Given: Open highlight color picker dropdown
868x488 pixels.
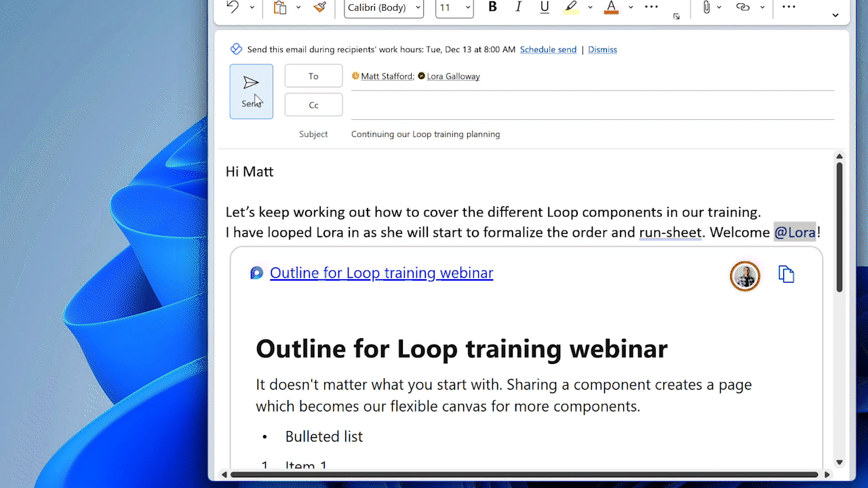Looking at the screenshot, I should [590, 7].
